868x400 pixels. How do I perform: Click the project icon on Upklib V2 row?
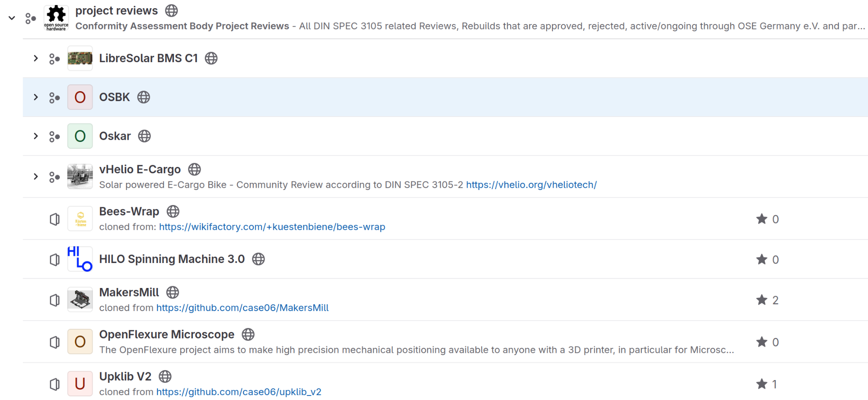(54, 385)
